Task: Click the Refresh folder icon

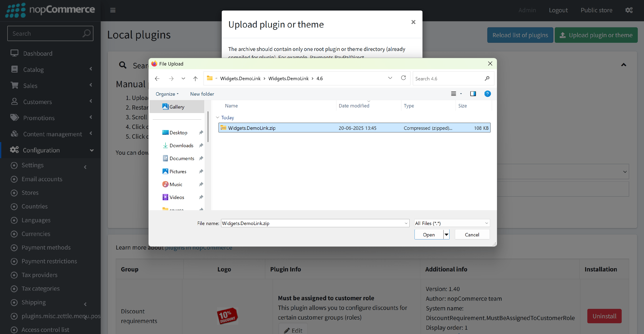Action: 403,78
